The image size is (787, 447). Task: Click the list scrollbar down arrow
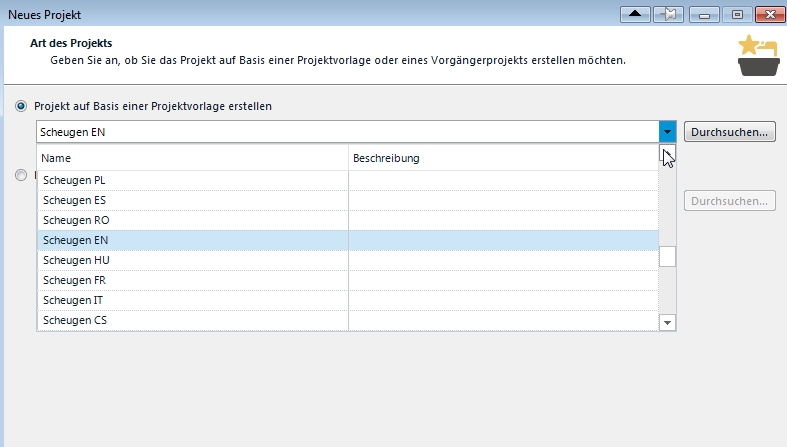pos(667,322)
